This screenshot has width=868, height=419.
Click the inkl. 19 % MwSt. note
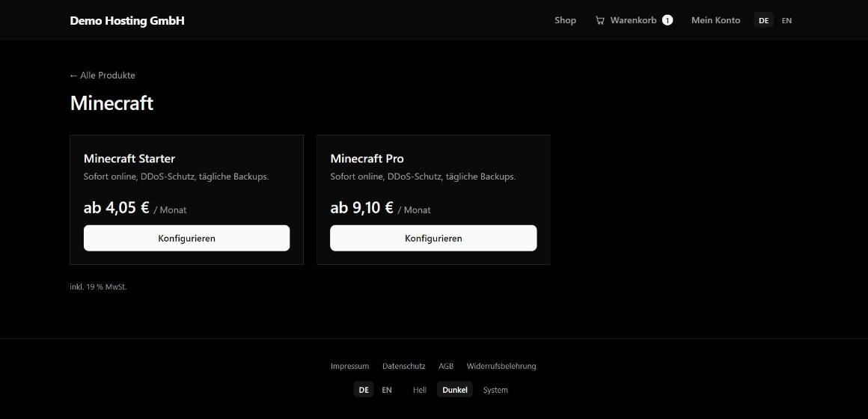98,287
